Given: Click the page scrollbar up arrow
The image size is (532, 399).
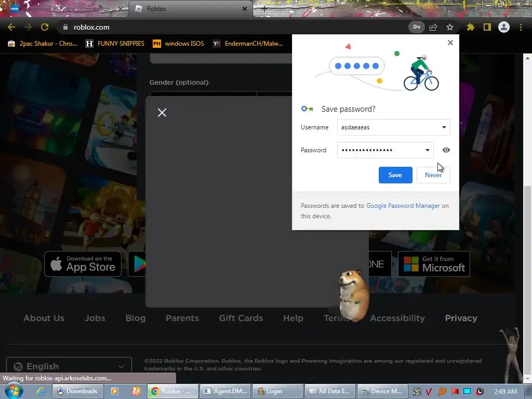Looking at the screenshot, I should pyautogui.click(x=527, y=58).
